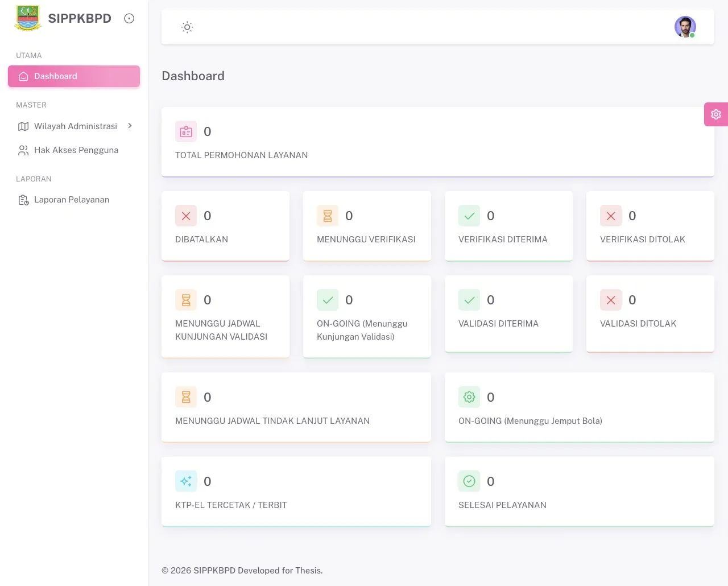Select the TOTAL PERMOHONAN LAYANAN label
This screenshot has height=586, width=728.
242,155
